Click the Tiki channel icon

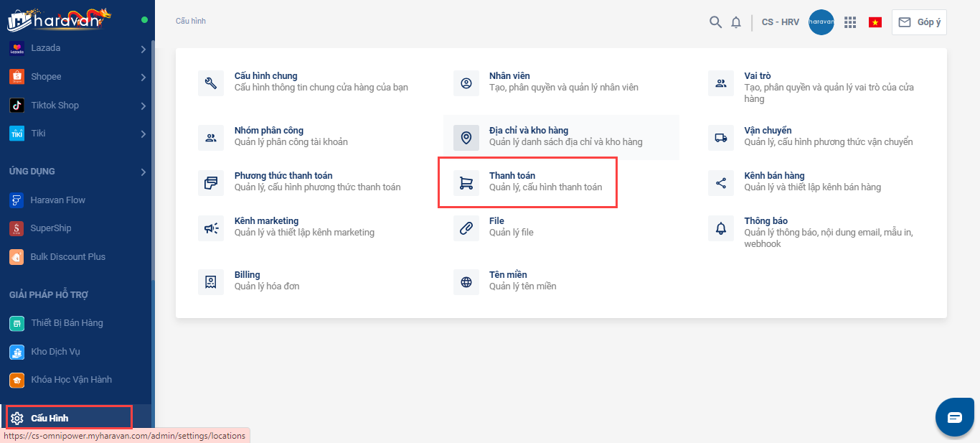[17, 134]
